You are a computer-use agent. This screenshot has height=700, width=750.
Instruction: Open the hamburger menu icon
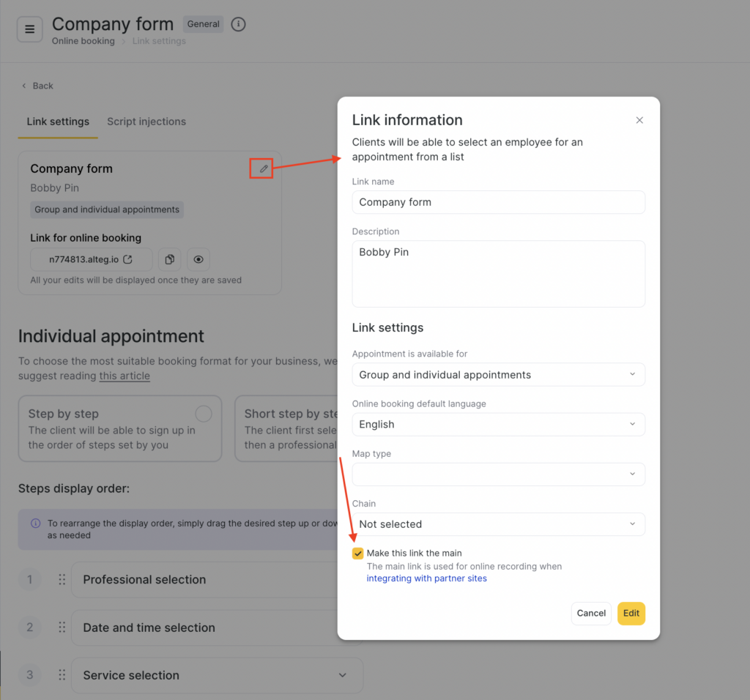29,29
